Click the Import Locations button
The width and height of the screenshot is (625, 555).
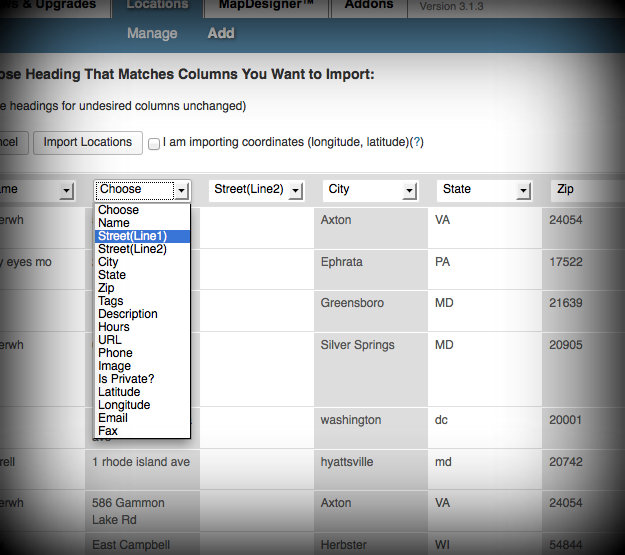[88, 142]
